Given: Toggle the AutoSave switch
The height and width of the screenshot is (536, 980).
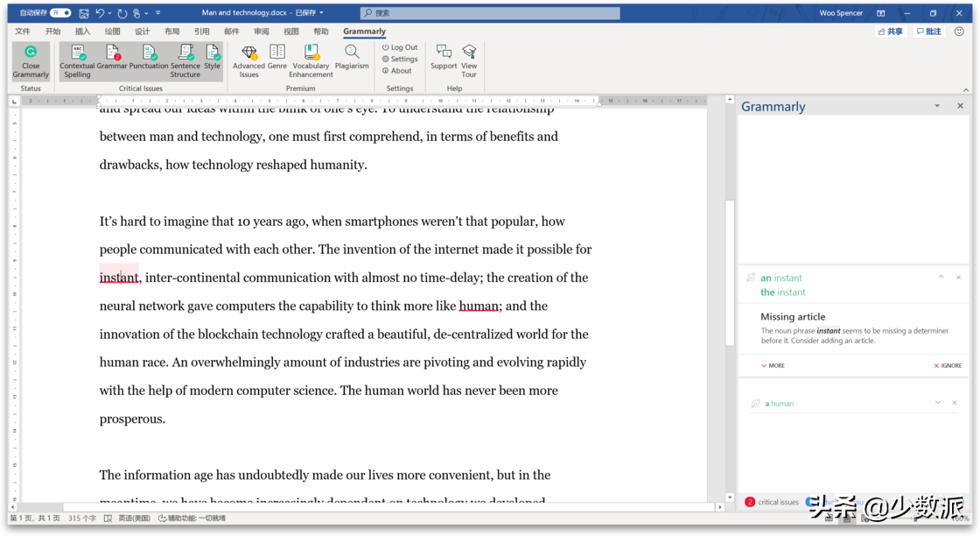Looking at the screenshot, I should 60,13.
